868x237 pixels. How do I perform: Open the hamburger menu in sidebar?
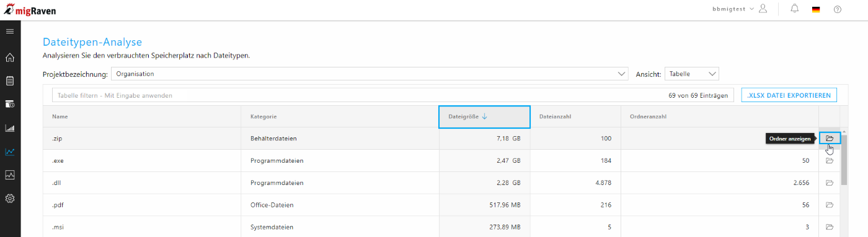[10, 31]
